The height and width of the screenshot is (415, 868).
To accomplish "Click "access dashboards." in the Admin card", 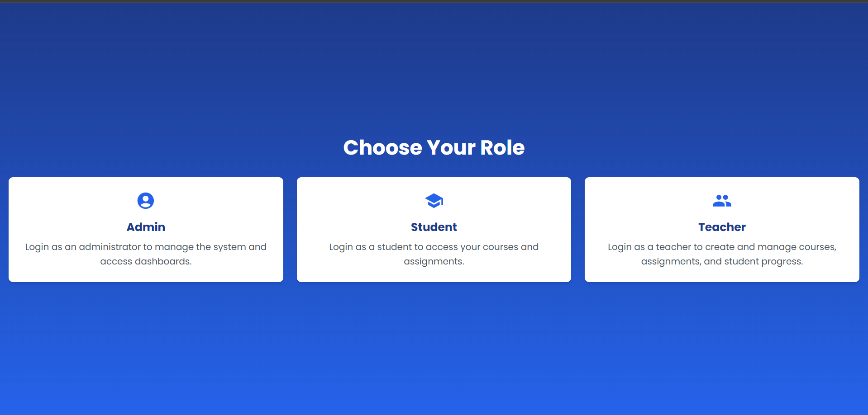I will tap(146, 262).
